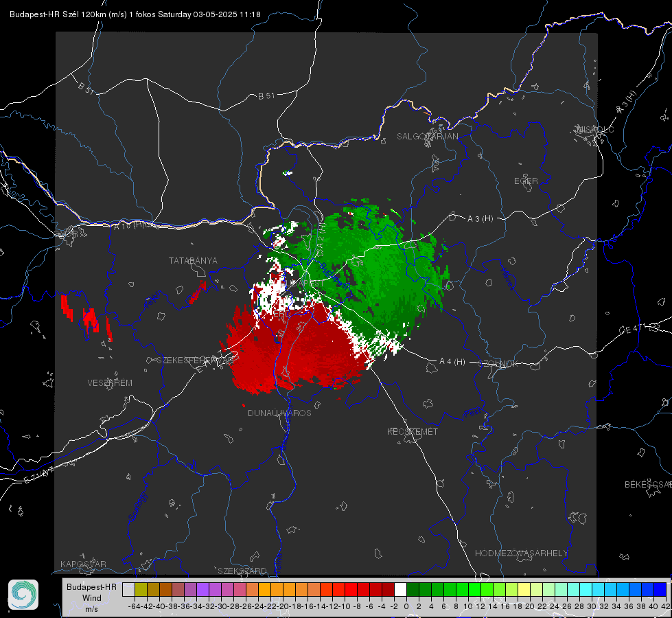Click the ÉRD town label south of Budapest
672x618 pixels.
click(x=281, y=314)
